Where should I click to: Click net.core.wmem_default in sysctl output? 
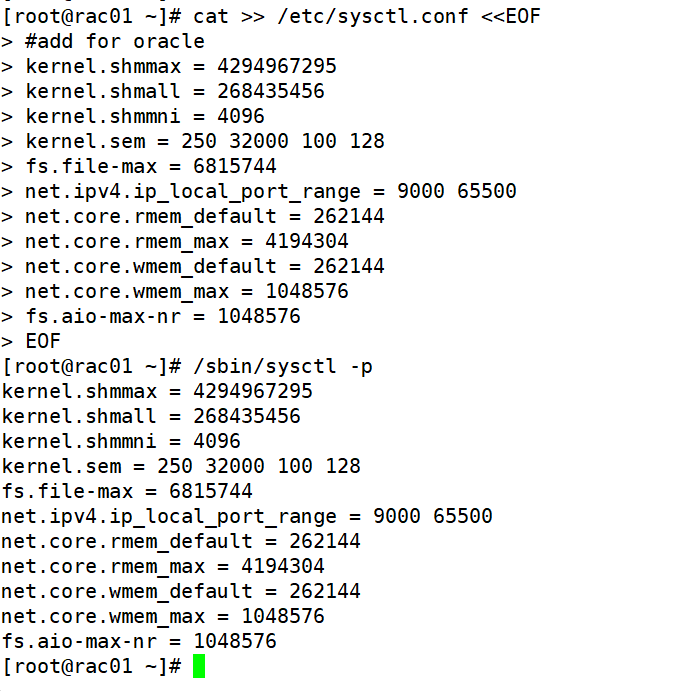pos(127,591)
